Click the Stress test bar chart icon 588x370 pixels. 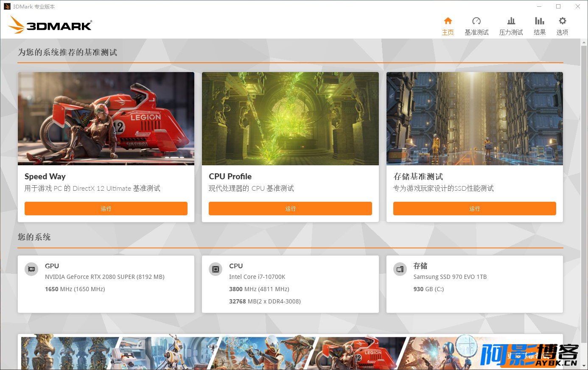511,21
